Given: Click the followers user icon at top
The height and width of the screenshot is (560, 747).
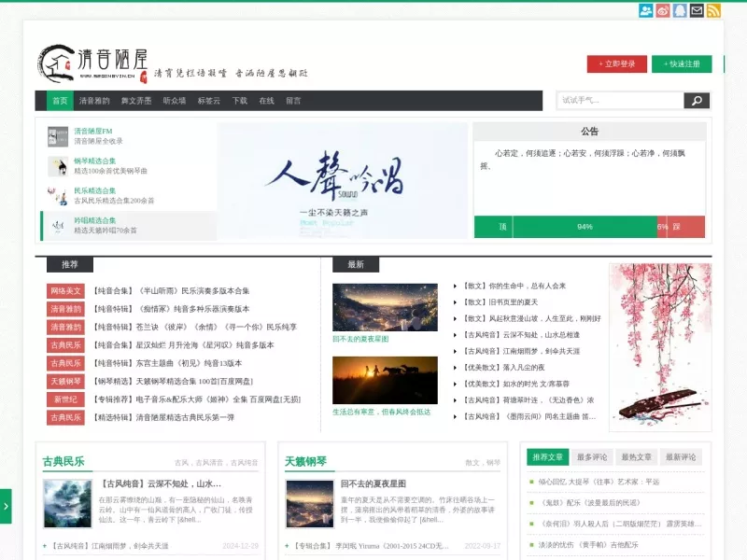Looking at the screenshot, I should 646,10.
